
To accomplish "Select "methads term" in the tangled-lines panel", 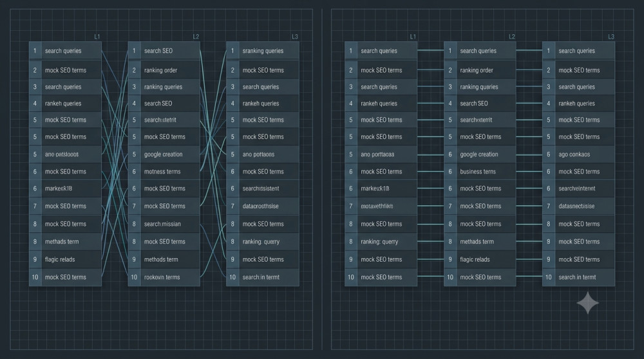I will (65, 242).
